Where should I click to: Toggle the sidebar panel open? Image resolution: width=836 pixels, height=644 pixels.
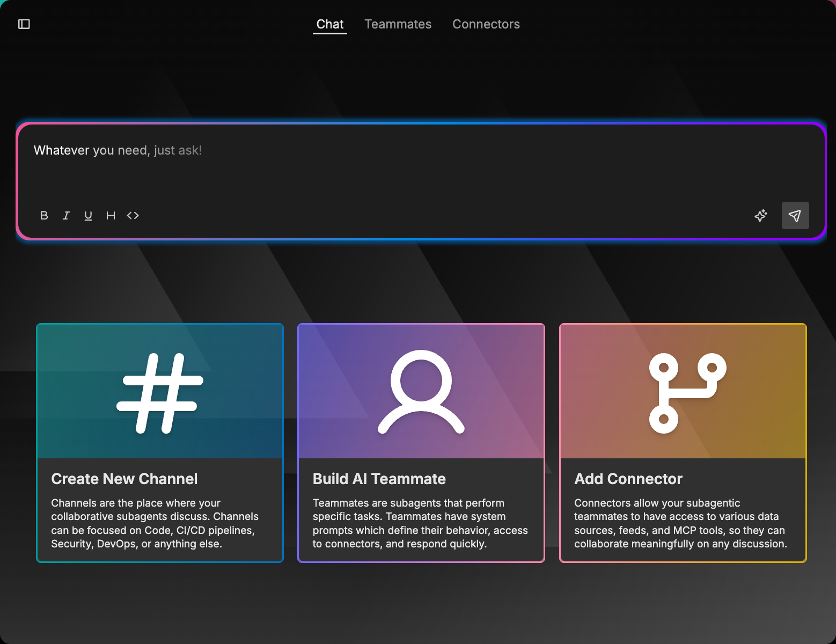tap(24, 24)
